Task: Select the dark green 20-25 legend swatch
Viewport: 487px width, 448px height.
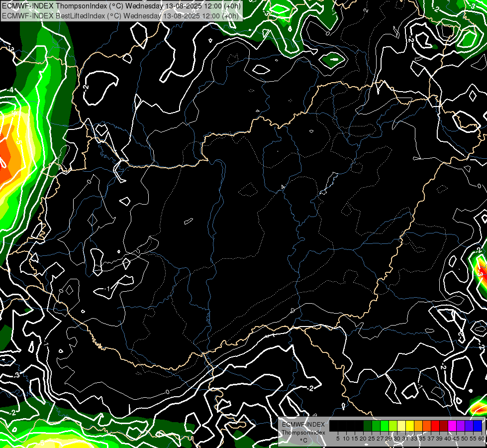Action: [x=368, y=426]
